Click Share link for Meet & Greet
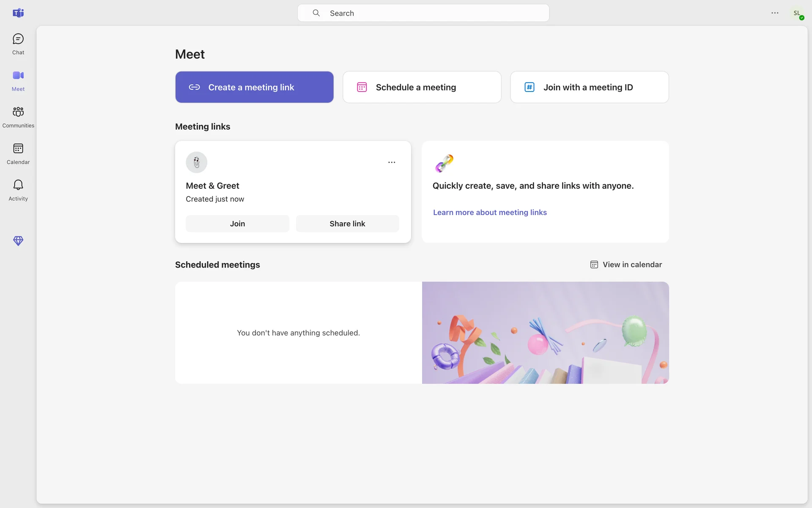 point(347,224)
